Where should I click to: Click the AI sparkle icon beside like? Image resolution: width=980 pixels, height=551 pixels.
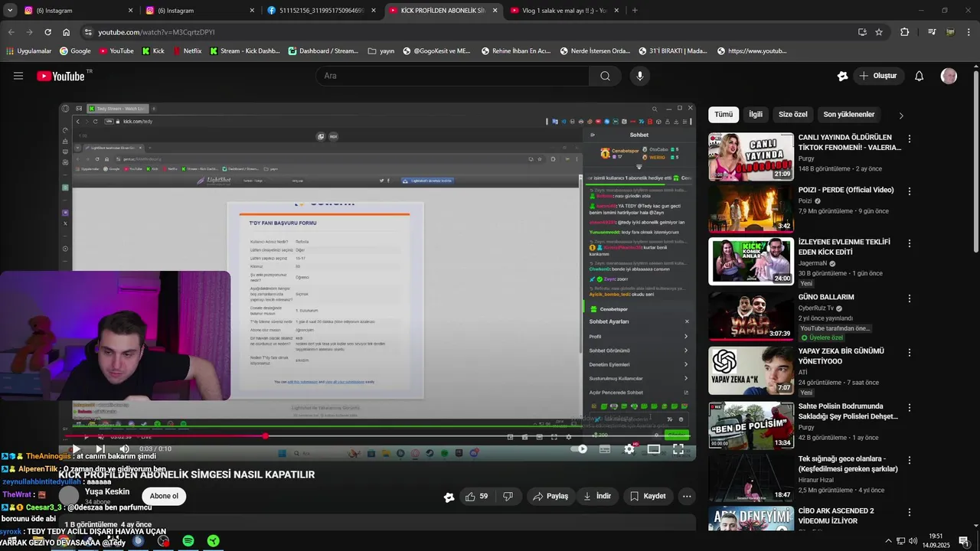coord(449,497)
